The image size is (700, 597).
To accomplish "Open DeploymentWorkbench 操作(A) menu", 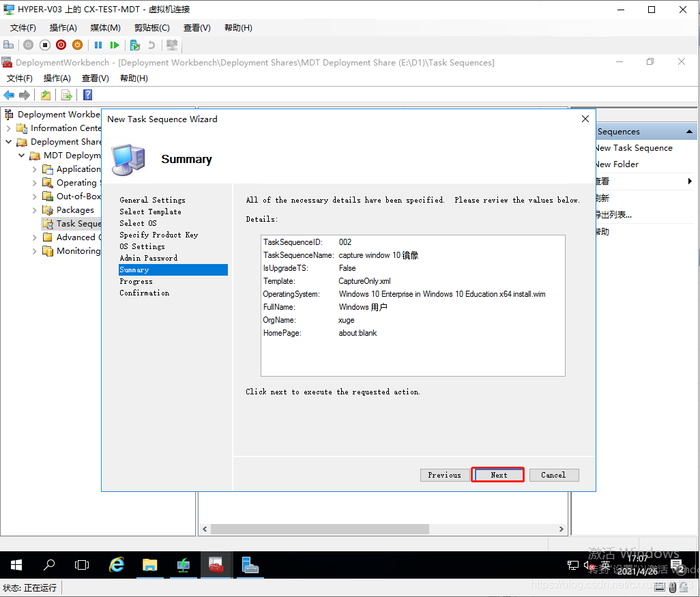I will click(x=57, y=78).
